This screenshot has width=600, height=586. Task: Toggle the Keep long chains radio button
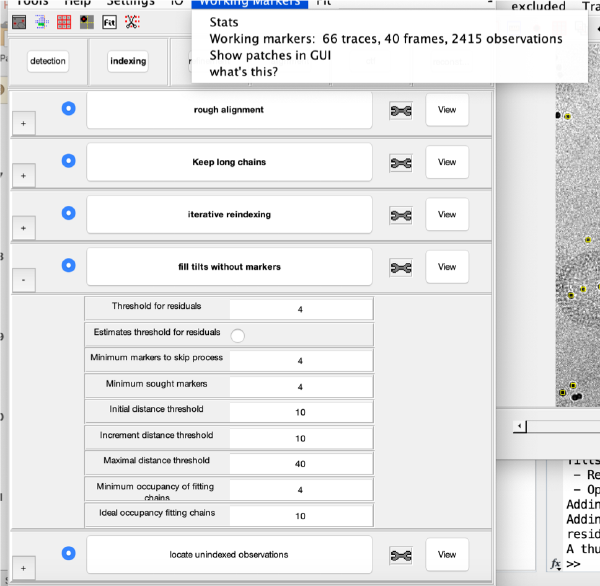(68, 160)
